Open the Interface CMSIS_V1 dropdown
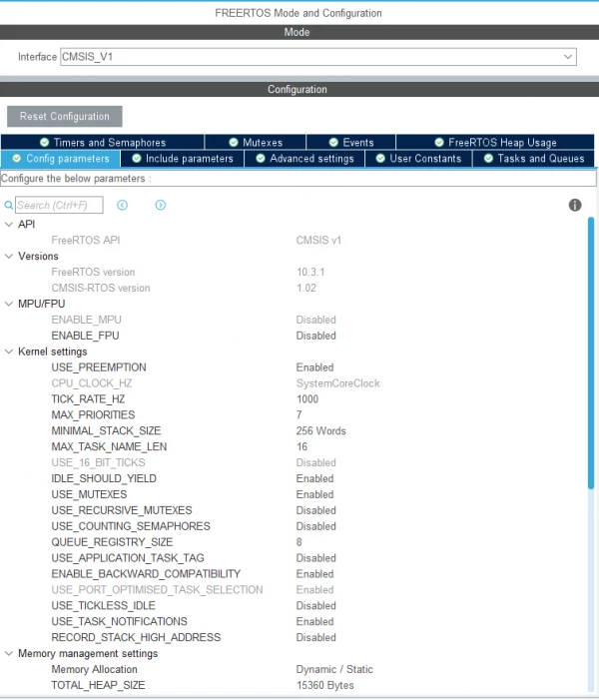The width and height of the screenshot is (599, 700). coord(318,57)
